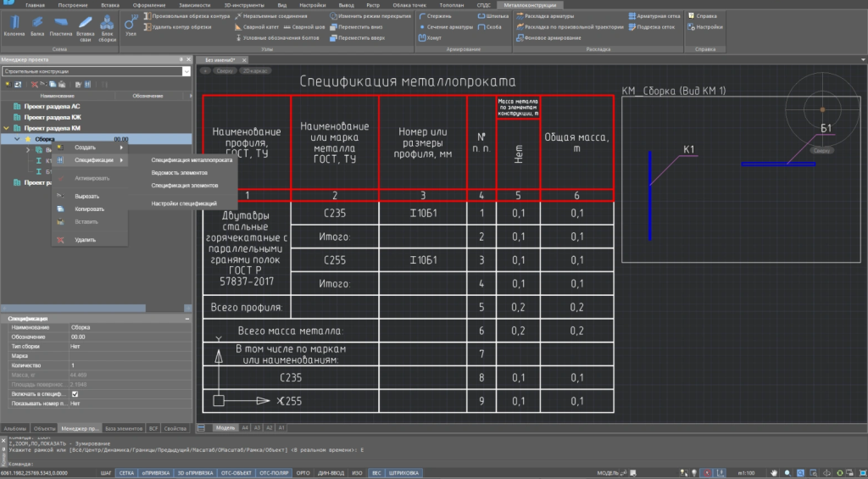Toggle СЕТКА grid in status bar
Viewport: 868px width, 479px height.
[126, 472]
